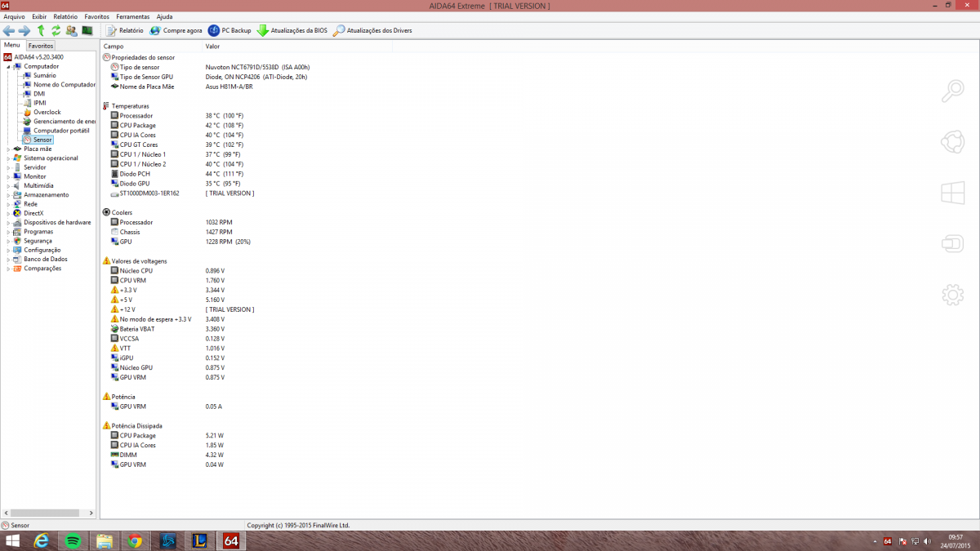Select the Programas category

click(38, 232)
